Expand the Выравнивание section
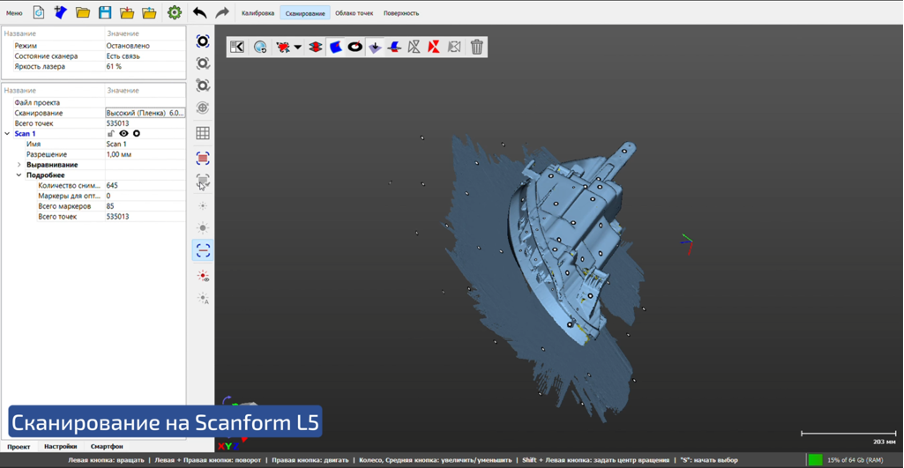Viewport: 904px width, 468px height. (x=19, y=165)
